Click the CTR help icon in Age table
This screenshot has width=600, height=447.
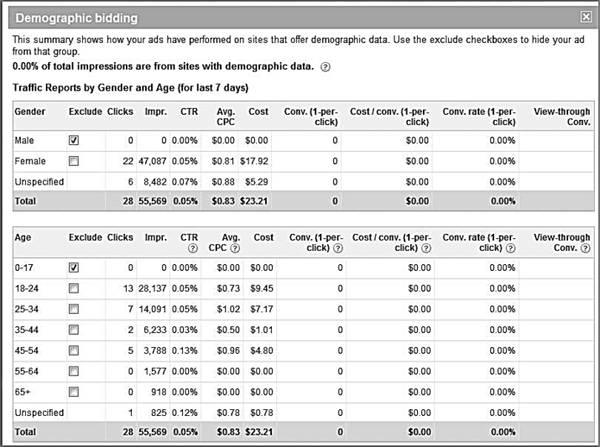[x=193, y=248]
